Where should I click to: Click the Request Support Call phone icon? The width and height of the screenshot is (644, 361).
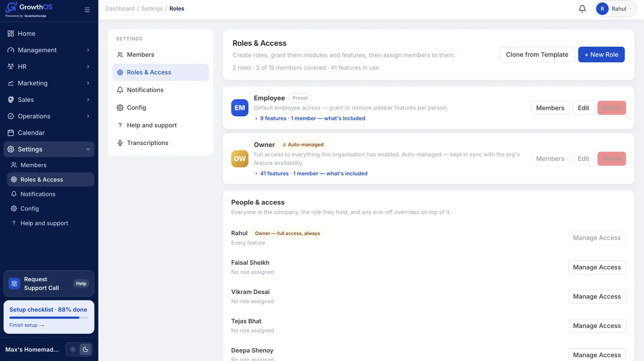[x=14, y=283]
